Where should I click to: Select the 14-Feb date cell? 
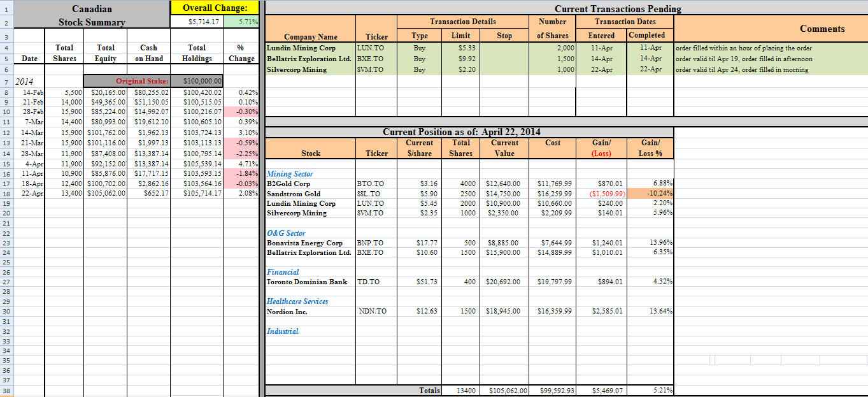[28, 92]
